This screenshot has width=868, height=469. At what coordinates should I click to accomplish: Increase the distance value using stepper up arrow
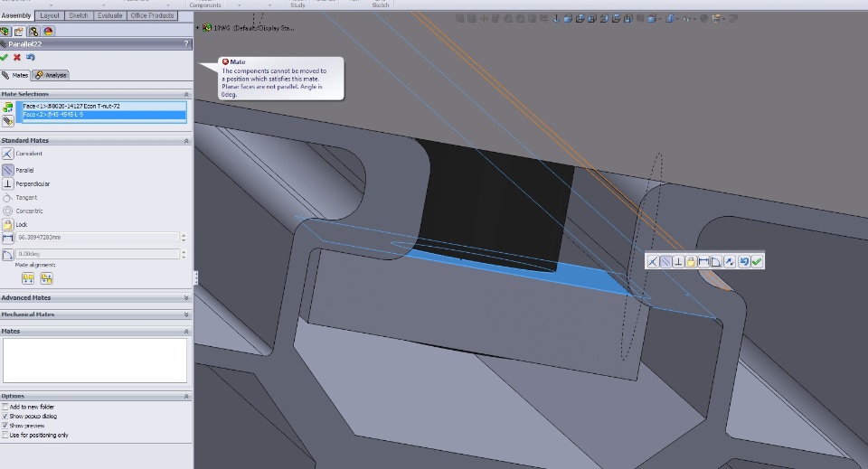[184, 235]
